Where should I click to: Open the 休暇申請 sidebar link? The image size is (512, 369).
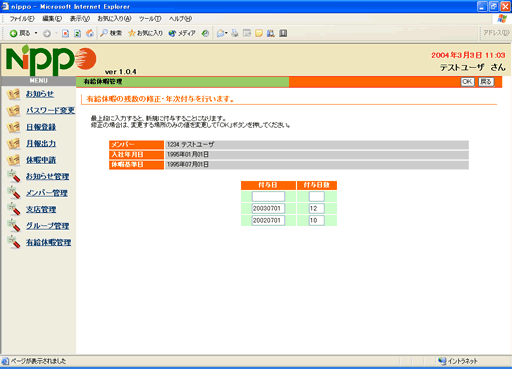(x=41, y=160)
